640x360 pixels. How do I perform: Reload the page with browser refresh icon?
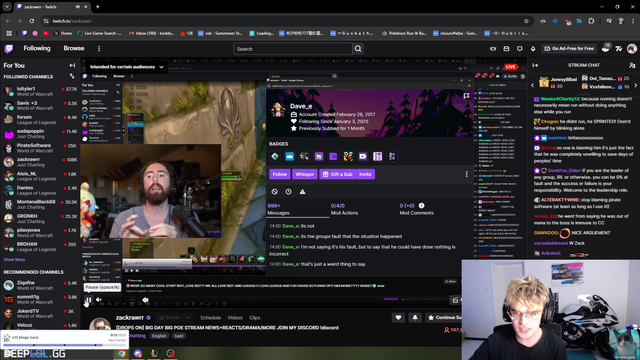[x=31, y=21]
